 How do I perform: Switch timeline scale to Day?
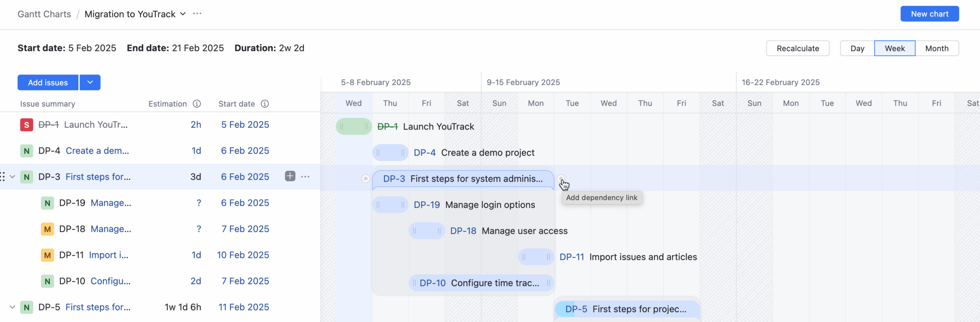pos(857,49)
